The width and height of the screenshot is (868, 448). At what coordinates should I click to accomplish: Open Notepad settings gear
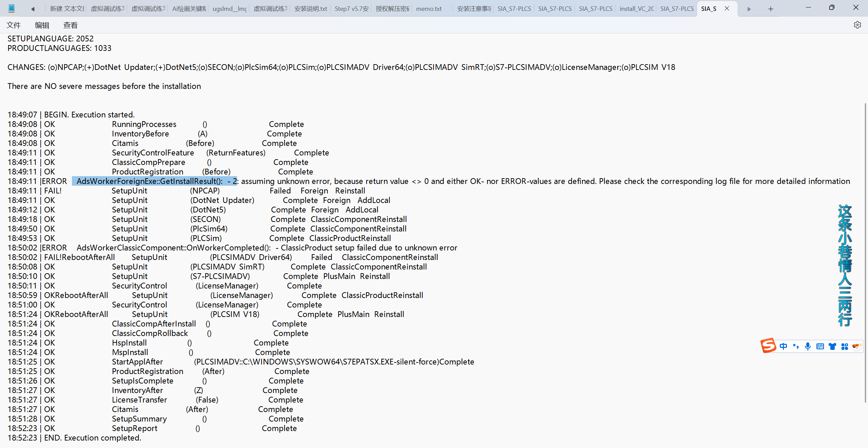(857, 25)
